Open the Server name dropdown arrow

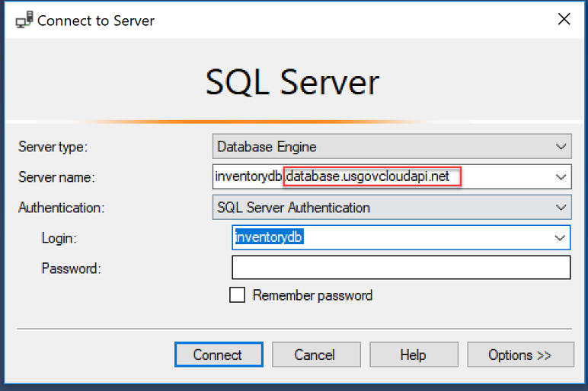[561, 176]
